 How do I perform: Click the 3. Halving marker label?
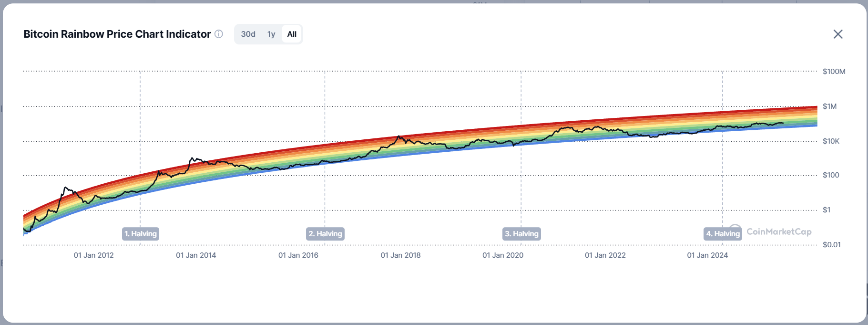[522, 234]
